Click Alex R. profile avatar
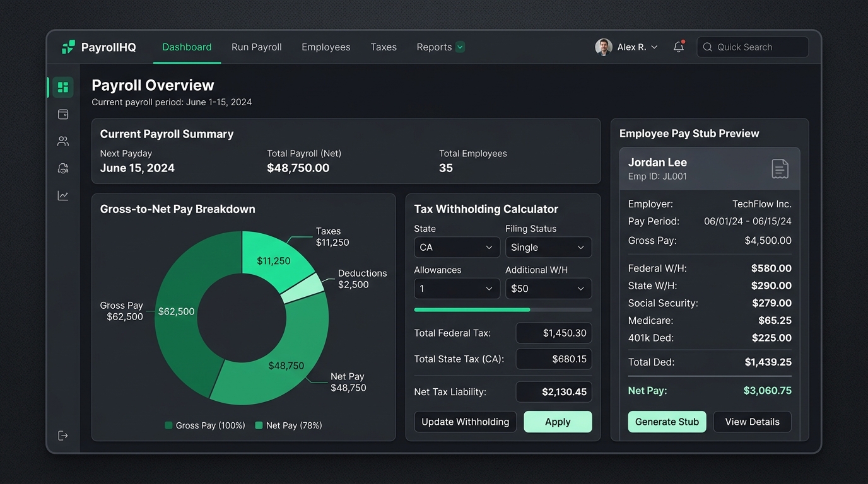The image size is (868, 484). click(x=604, y=47)
